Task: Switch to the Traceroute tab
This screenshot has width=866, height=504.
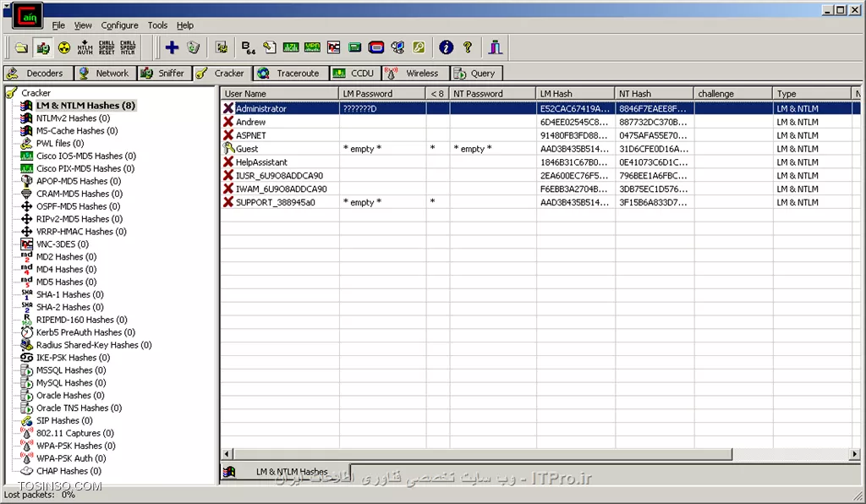Action: [291, 74]
